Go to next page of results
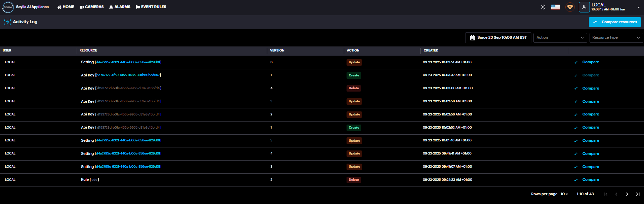The image size is (644, 204). click(x=627, y=194)
